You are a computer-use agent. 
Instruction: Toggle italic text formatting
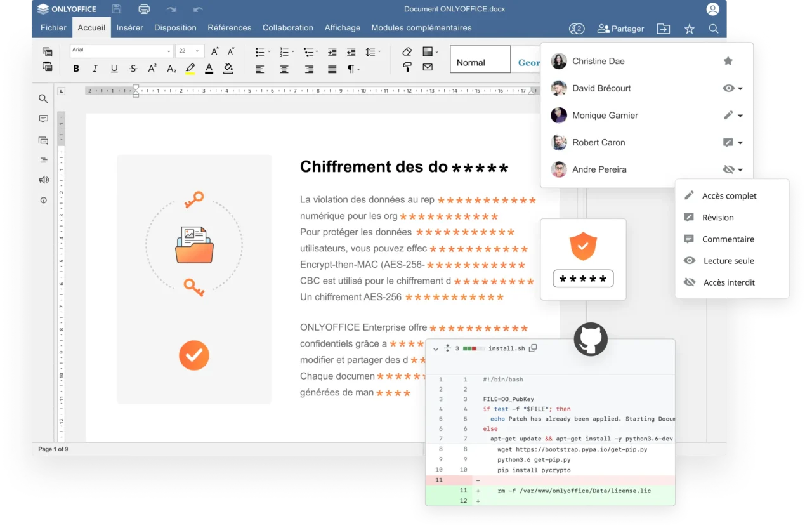click(x=95, y=69)
